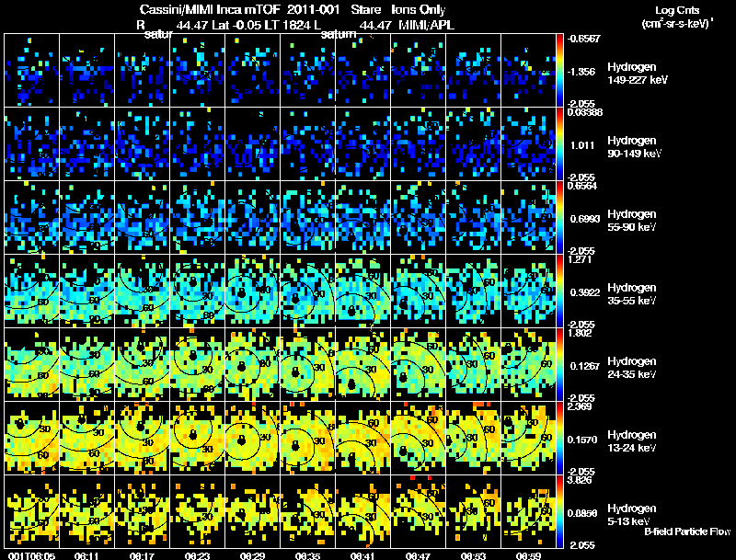
Task: Open the 35-55 keV image panel at 06:35
Action: click(x=308, y=291)
